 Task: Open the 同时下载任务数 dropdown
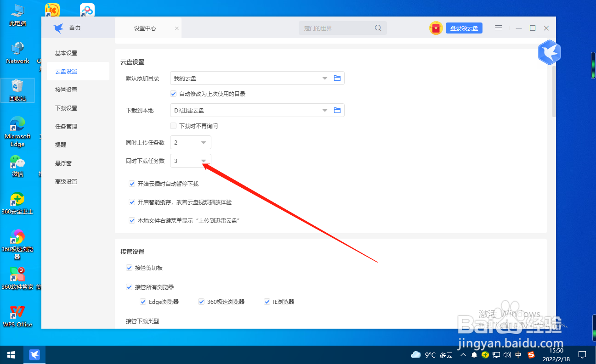[204, 161]
